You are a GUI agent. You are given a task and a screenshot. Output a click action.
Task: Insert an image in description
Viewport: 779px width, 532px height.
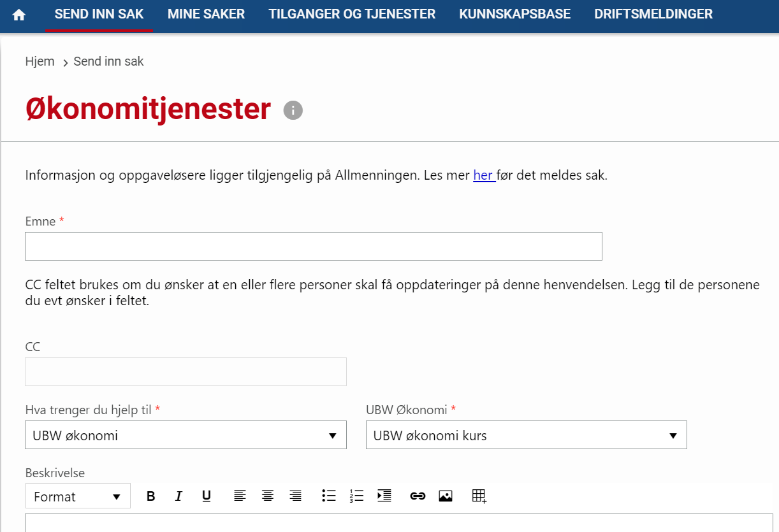point(446,496)
